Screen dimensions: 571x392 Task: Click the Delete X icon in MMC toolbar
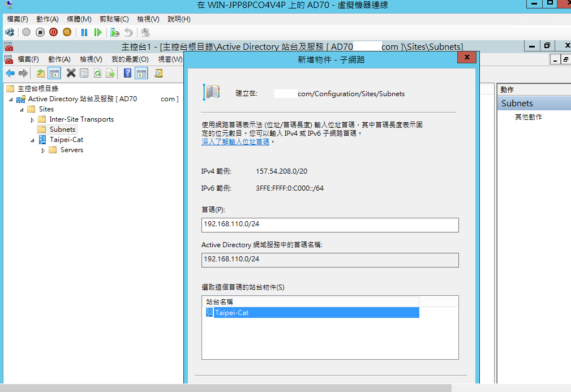71,73
